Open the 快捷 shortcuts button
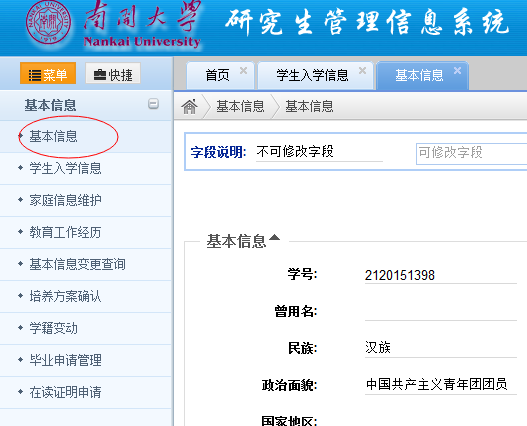The width and height of the screenshot is (527, 426). point(113,73)
